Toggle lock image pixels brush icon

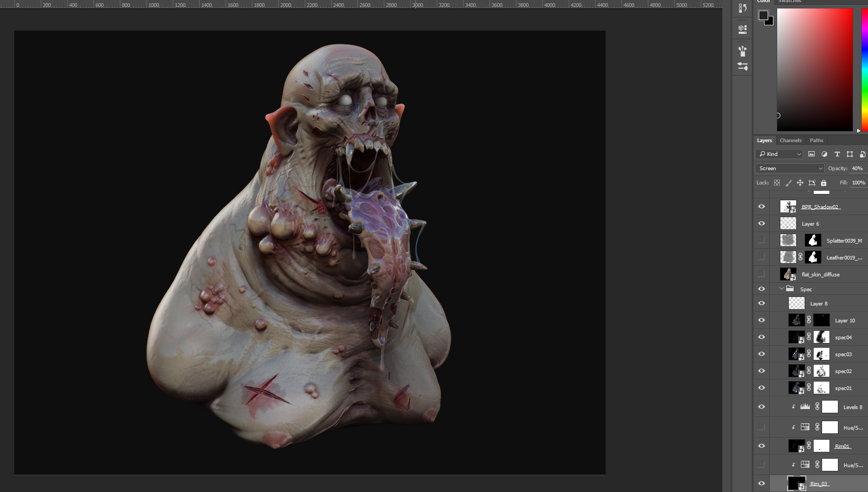coord(788,183)
